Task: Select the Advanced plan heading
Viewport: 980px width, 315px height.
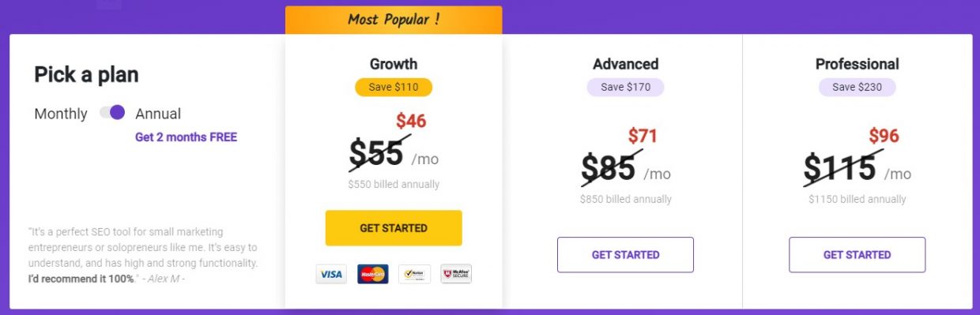Action: (x=625, y=64)
